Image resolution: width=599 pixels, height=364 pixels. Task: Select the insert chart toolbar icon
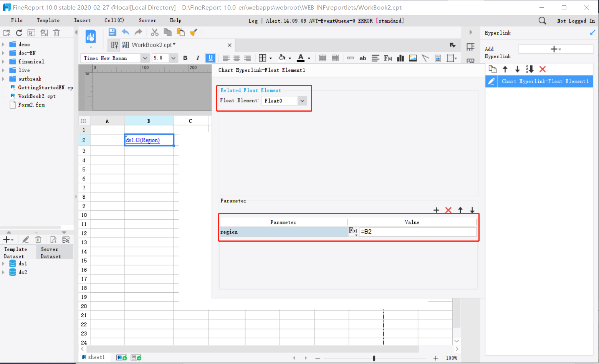pyautogui.click(x=400, y=58)
